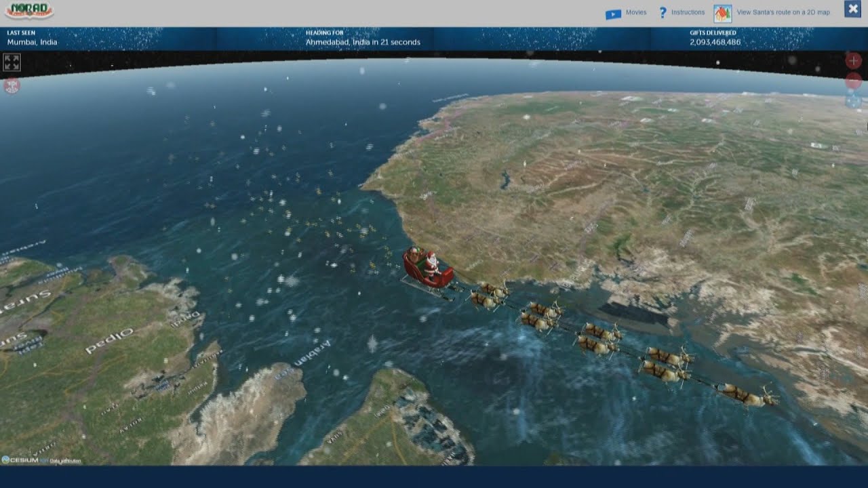Open the Movies link

point(635,12)
